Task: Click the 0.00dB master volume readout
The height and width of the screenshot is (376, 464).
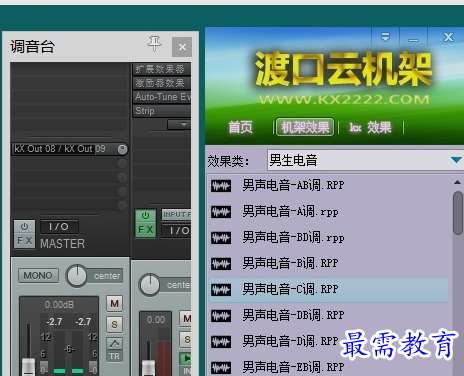Action: point(59,305)
